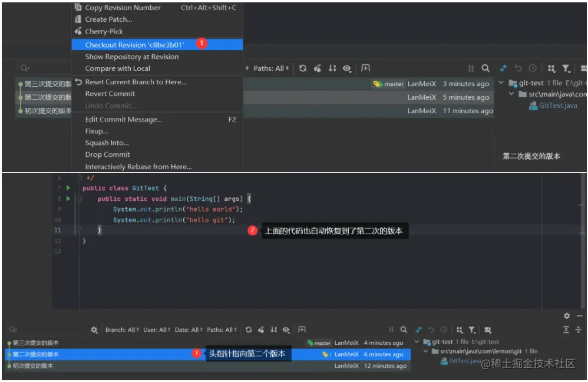Screen dimensions: 588x382
Task: Click run gutter arrow beside GitTest class line
Action: coord(68,187)
